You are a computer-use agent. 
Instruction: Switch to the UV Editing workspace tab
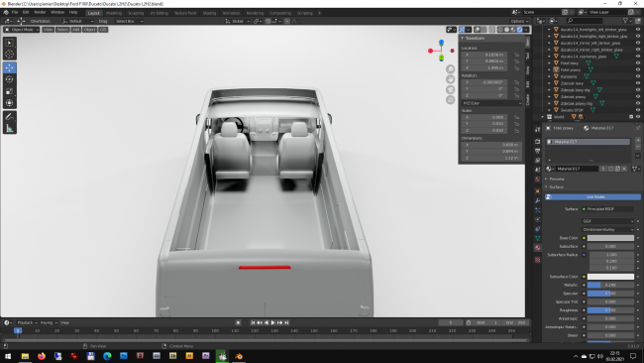tap(159, 13)
